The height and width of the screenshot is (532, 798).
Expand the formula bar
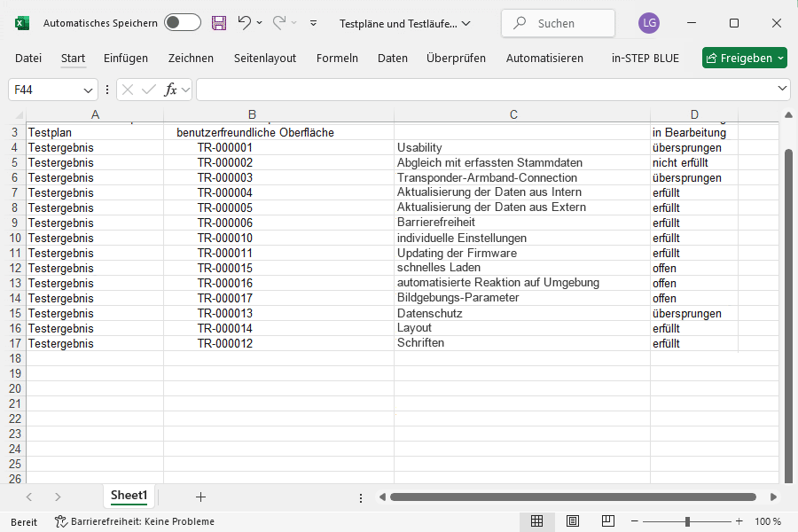point(782,89)
